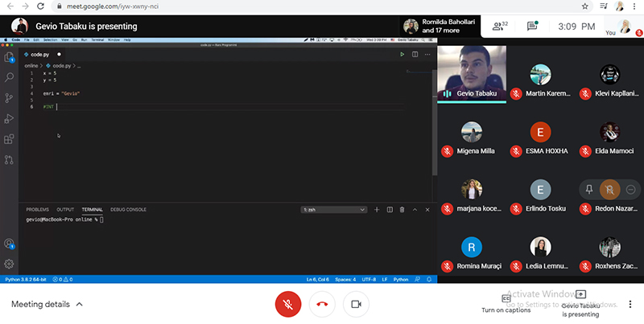
Task: Click 'Romilda Bahollari and 17 more' header
Action: tap(440, 27)
